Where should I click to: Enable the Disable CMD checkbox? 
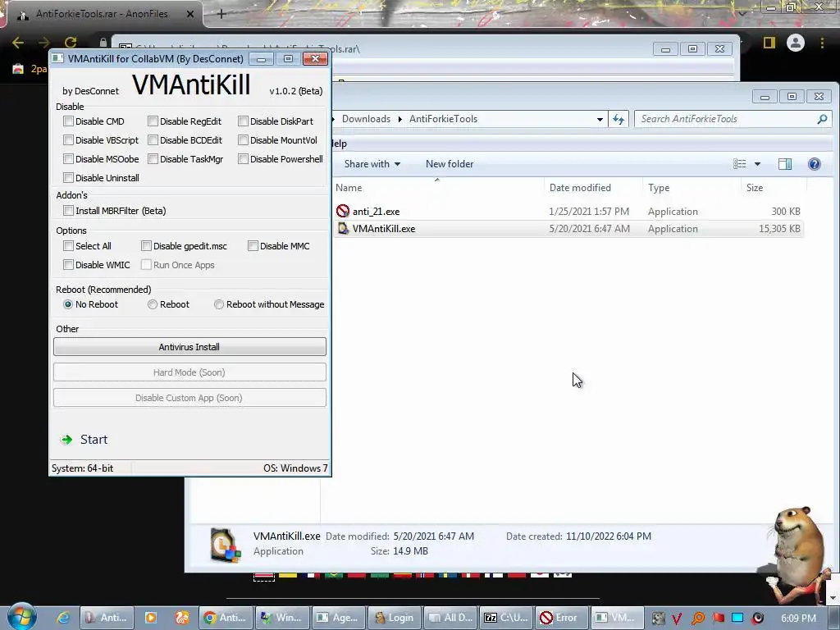point(68,121)
